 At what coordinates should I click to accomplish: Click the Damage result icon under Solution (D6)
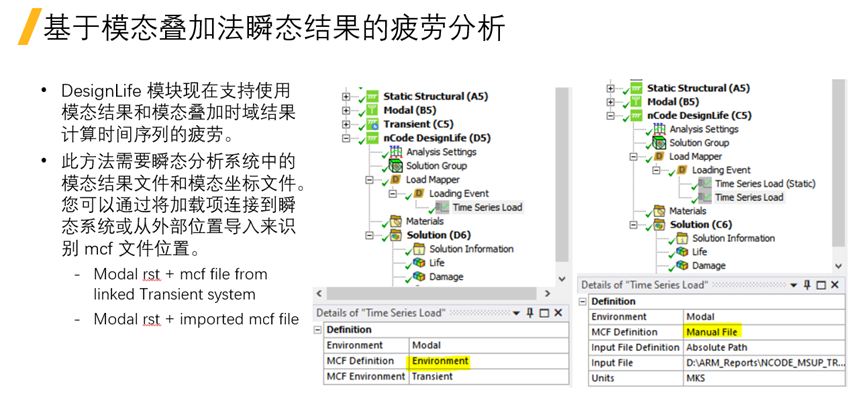pos(419,277)
